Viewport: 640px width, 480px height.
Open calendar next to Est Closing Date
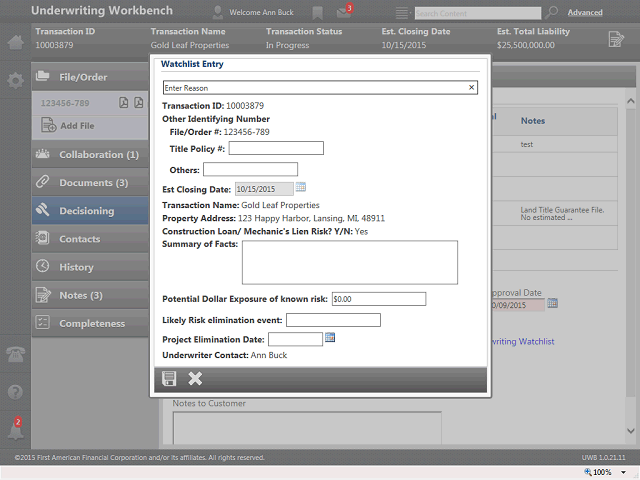[301, 187]
